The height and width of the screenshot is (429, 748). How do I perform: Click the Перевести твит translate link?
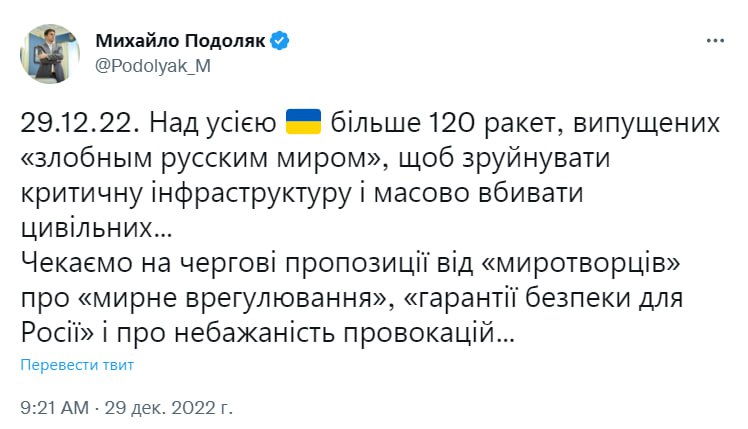77,365
